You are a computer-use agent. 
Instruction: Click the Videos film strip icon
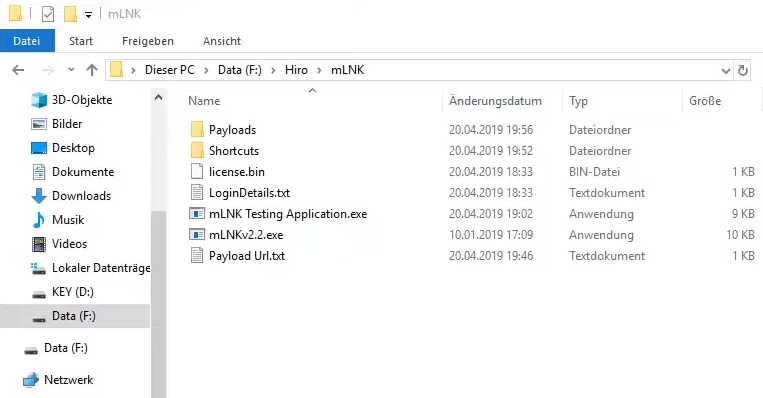pyautogui.click(x=39, y=243)
